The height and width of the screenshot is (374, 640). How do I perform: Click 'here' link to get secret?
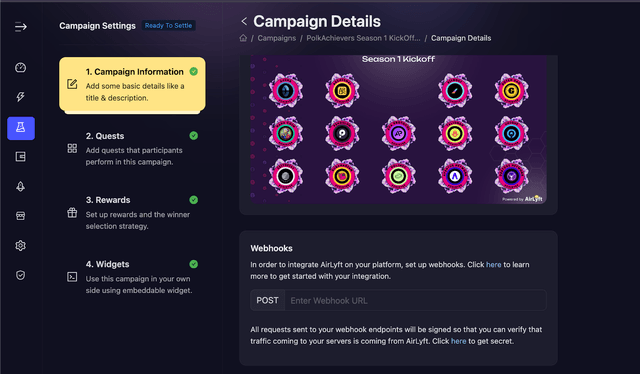(458, 341)
